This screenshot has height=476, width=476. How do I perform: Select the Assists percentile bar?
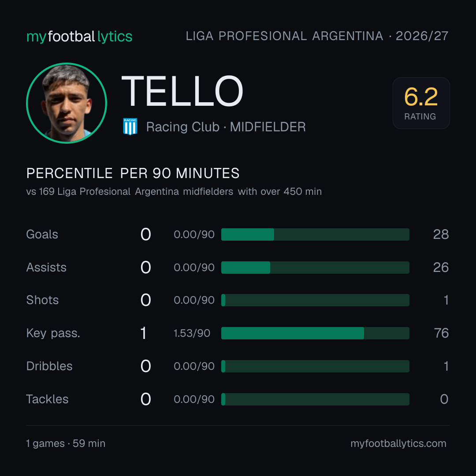(x=315, y=268)
